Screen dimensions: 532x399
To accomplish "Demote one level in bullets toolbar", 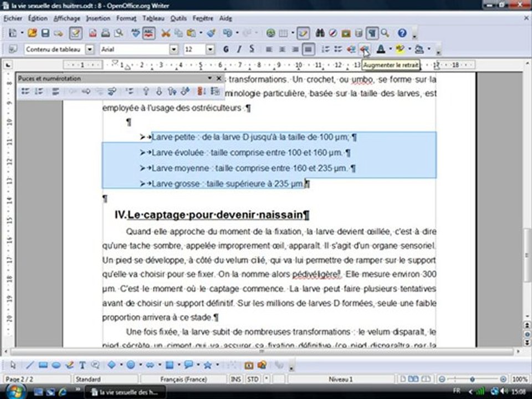I will coord(85,91).
